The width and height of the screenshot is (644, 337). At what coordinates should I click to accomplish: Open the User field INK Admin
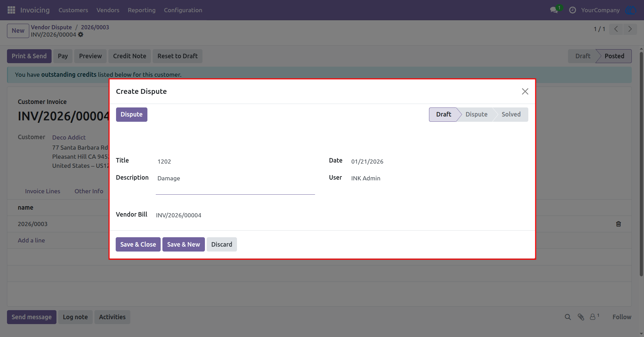[440, 178]
